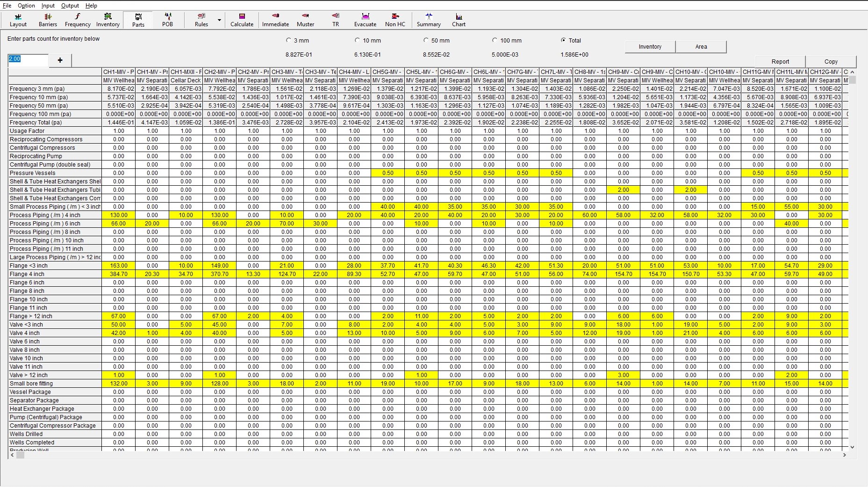Click the vertical scrollbar down arrow
The image size is (868, 487).
(x=852, y=447)
